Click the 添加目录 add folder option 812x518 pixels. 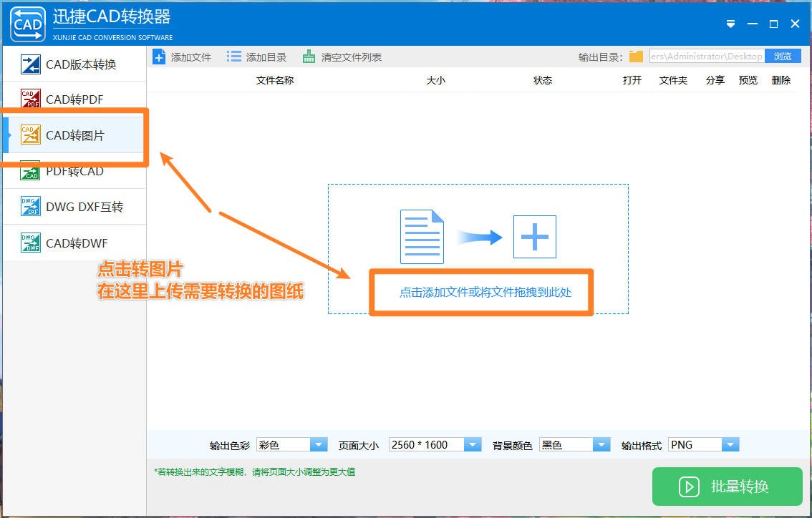233,57
